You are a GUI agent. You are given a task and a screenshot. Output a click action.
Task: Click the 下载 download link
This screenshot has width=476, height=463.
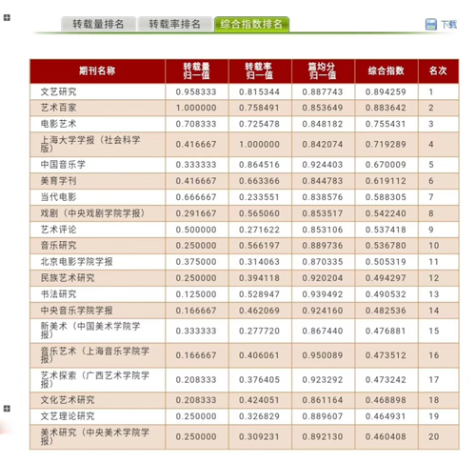pos(448,25)
